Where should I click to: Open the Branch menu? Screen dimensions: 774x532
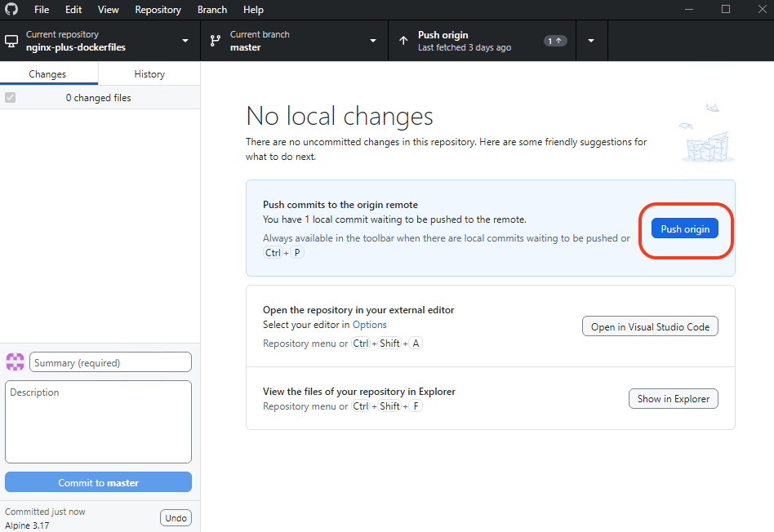point(212,10)
